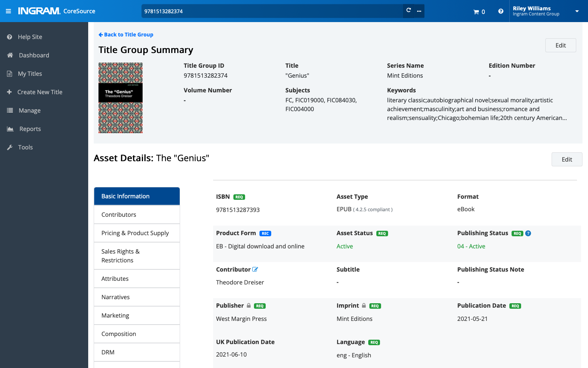Click Edit button for Asset Details
The image size is (588, 368).
click(x=566, y=159)
